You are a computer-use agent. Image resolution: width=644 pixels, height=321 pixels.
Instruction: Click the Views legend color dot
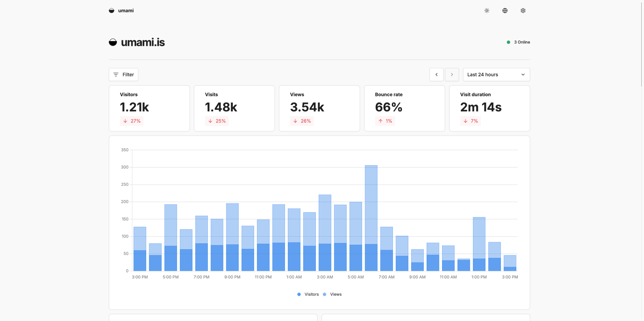point(325,294)
